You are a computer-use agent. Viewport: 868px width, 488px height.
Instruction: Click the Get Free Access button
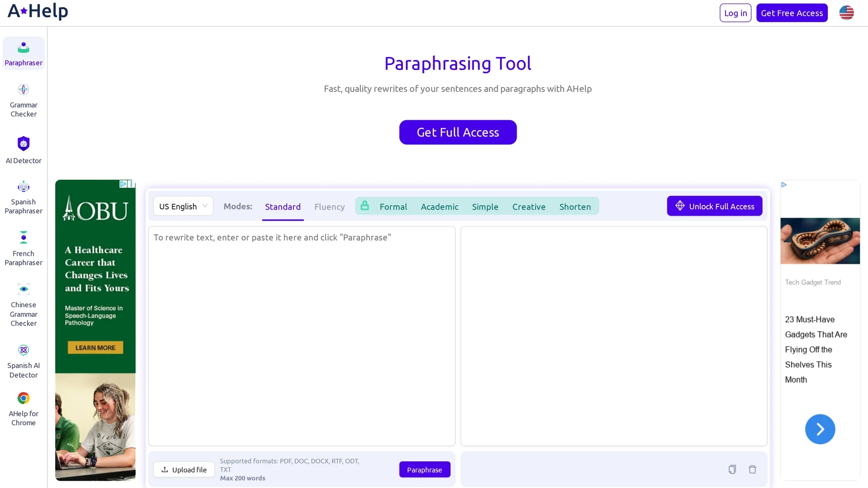click(x=792, y=13)
